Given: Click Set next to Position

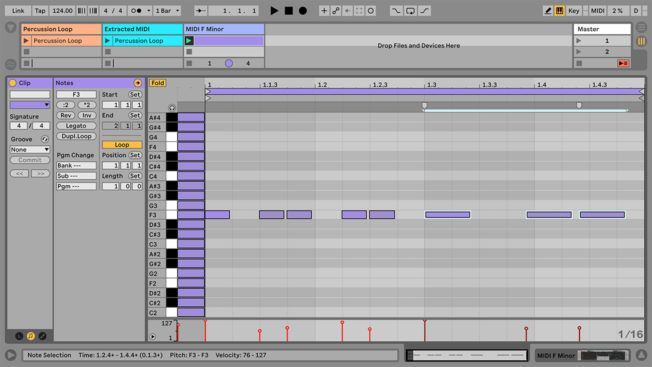Looking at the screenshot, I should pos(135,155).
